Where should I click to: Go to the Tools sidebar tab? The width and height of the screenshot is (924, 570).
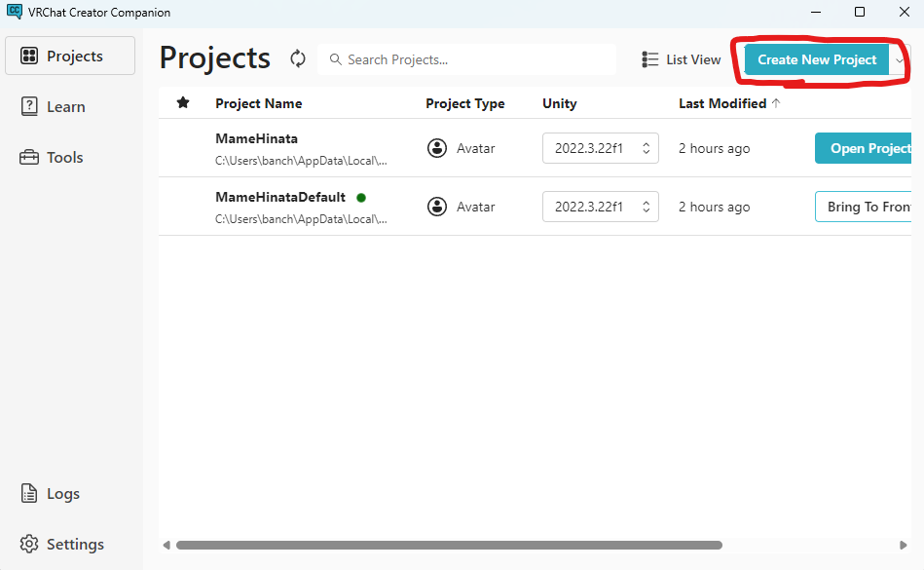(64, 158)
